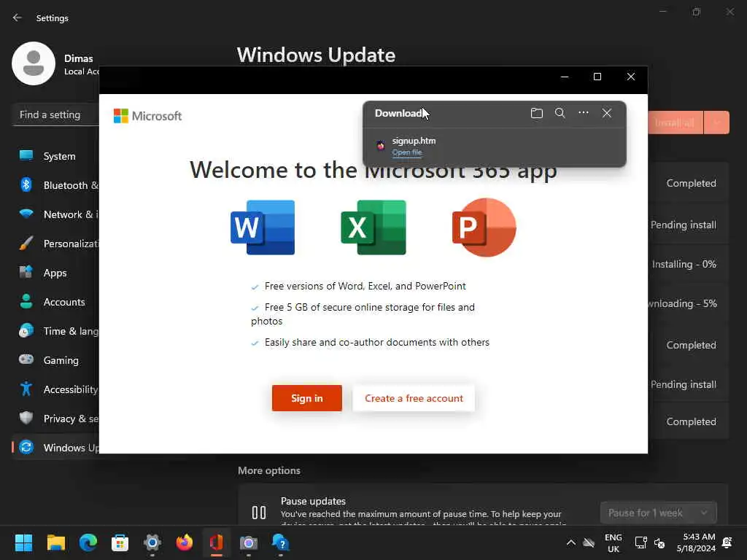Click the ENG UK language indicator

(613, 542)
